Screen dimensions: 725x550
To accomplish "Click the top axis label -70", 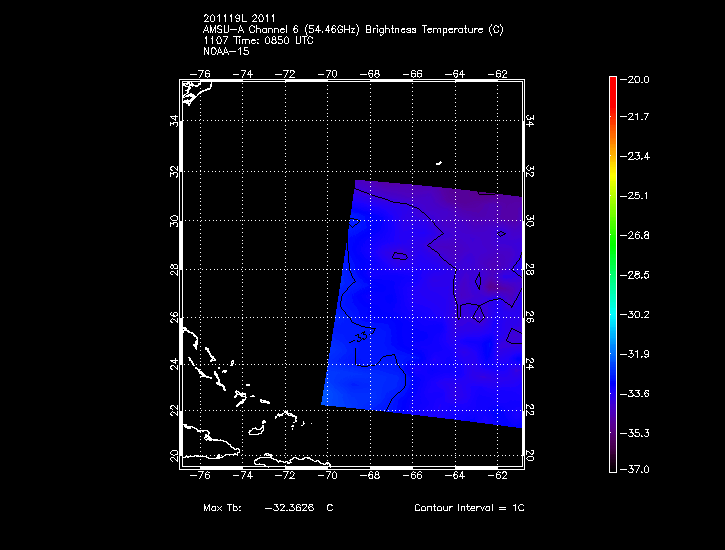I will 327,74.
